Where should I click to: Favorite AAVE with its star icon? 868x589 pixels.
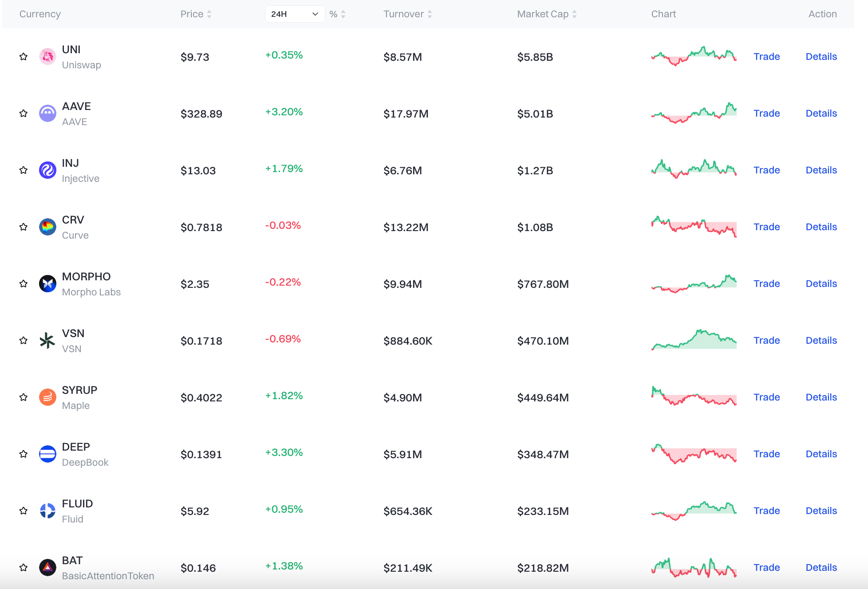click(x=24, y=114)
